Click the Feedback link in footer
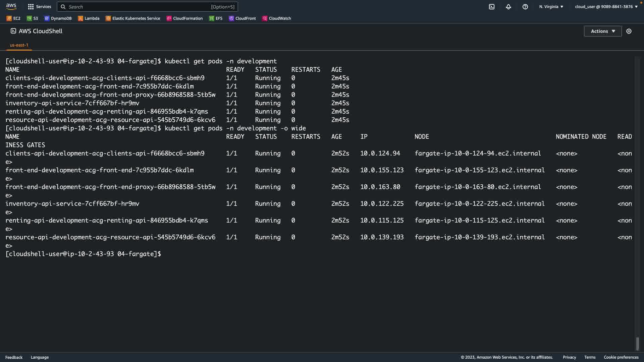The width and height of the screenshot is (644, 362). 14,357
